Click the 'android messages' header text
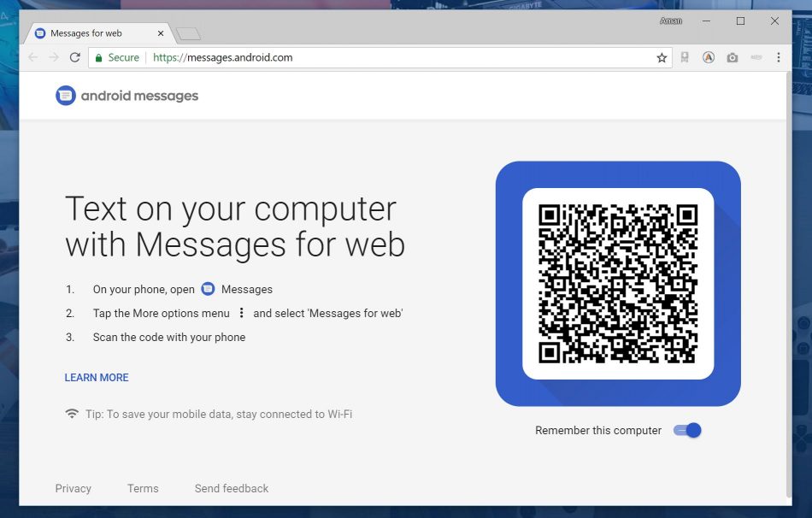Viewport: 812px width, 518px height. (x=140, y=96)
